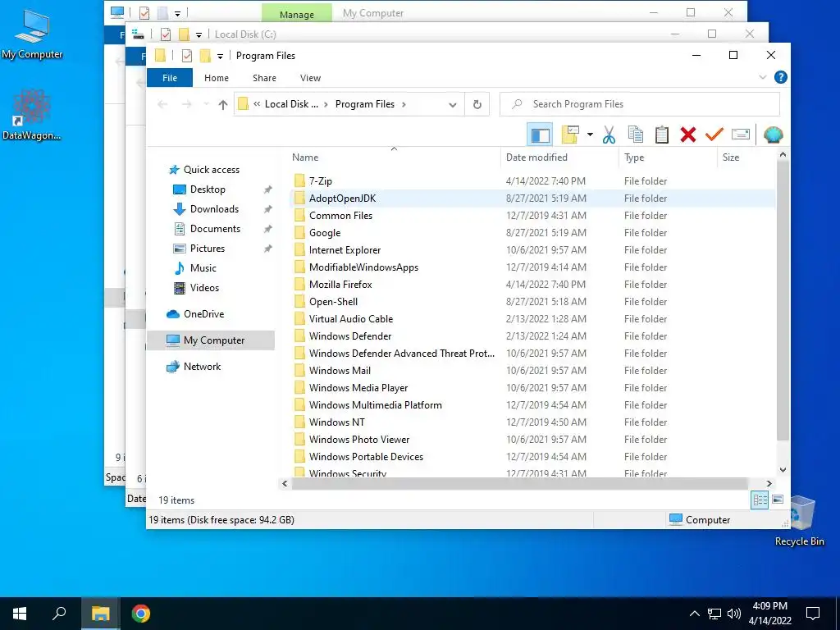
Task: Open Classic Explorer shell settings icon
Action: click(773, 135)
